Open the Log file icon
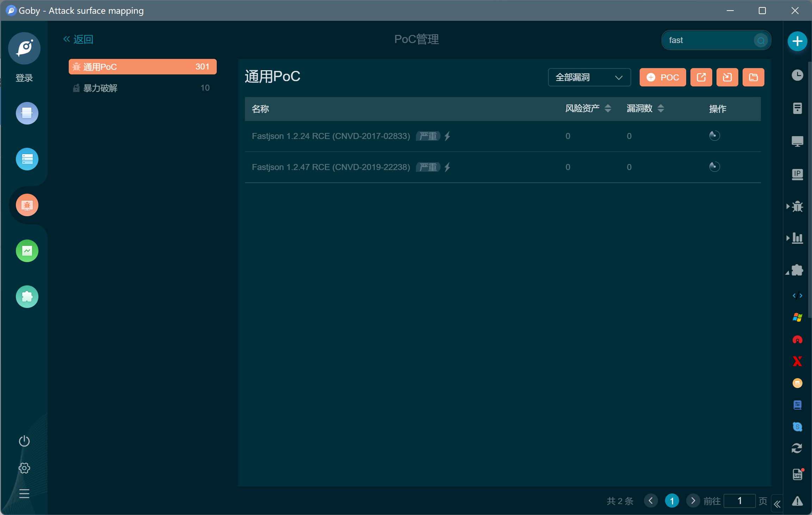The image size is (812, 515). tap(798, 474)
